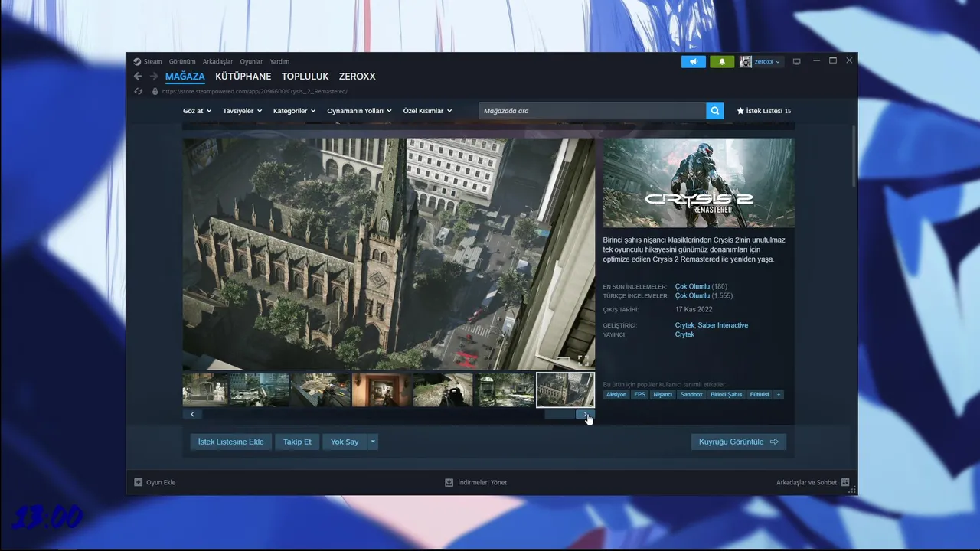980x551 pixels.
Task: Click the magnifier search button
Action: point(715,111)
